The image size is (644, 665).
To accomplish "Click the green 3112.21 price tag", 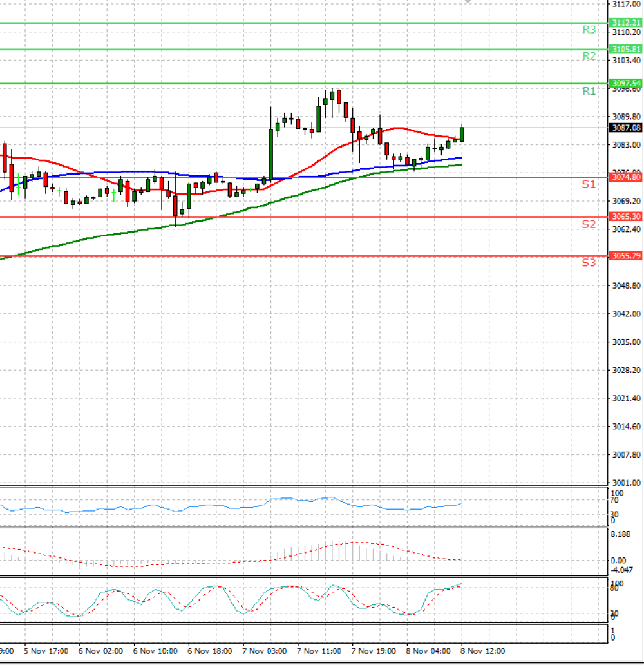I will (626, 23).
